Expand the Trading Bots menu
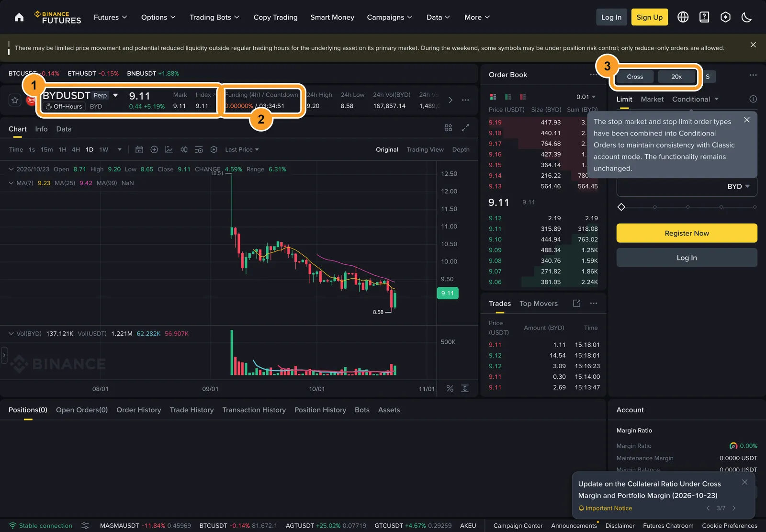Viewport: 766px width, 532px height. click(x=214, y=17)
